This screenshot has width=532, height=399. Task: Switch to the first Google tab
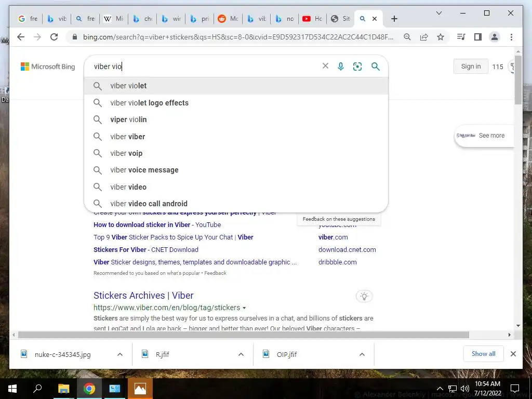pos(28,19)
